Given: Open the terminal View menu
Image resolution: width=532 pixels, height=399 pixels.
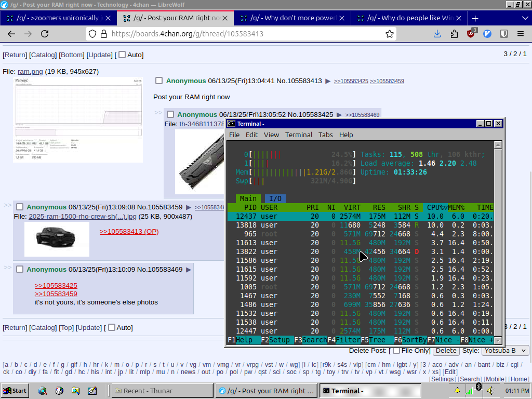Looking at the screenshot, I should pyautogui.click(x=271, y=135).
